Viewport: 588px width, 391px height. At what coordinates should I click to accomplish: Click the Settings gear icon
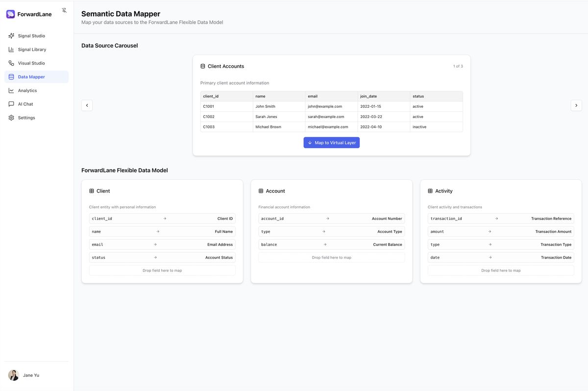pos(11,118)
